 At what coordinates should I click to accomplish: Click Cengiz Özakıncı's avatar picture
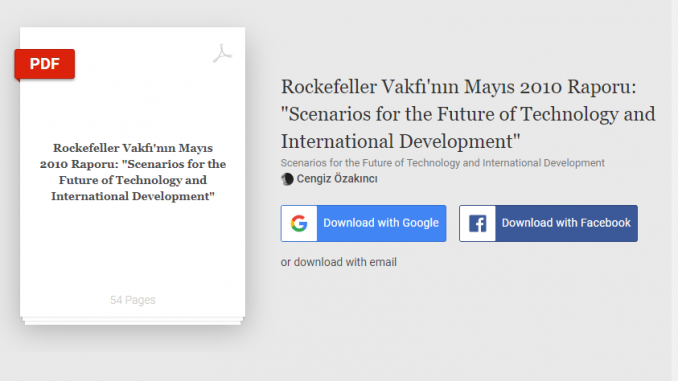click(287, 179)
